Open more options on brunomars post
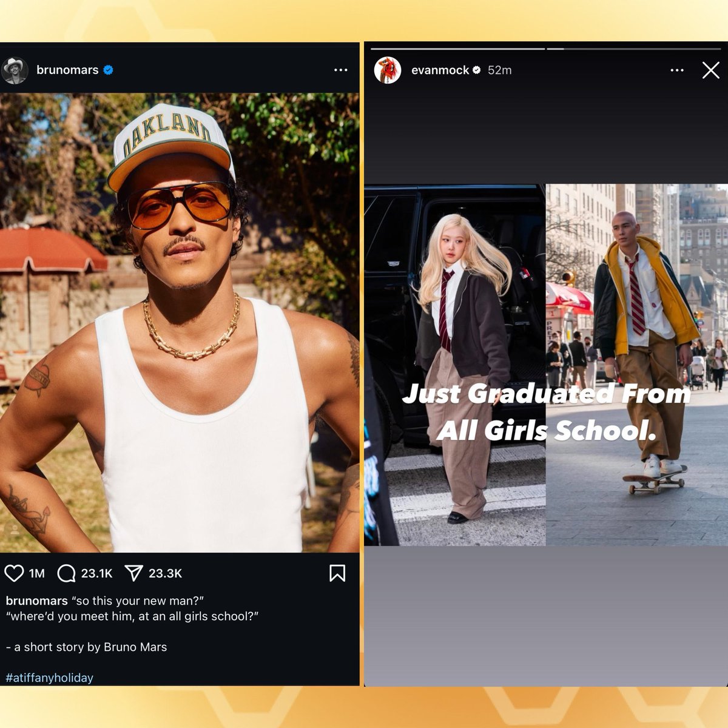Viewport: 728px width, 728px height. click(x=341, y=70)
